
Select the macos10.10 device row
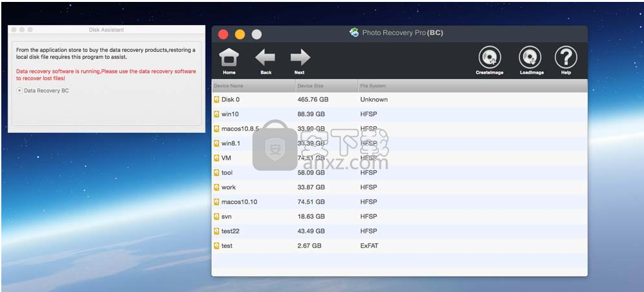click(x=399, y=202)
